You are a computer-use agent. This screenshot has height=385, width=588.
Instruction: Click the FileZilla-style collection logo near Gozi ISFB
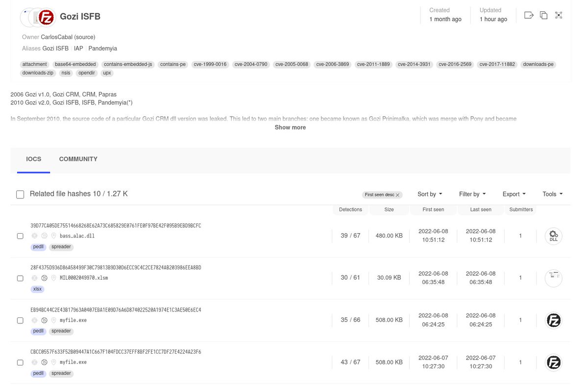pyautogui.click(x=47, y=17)
